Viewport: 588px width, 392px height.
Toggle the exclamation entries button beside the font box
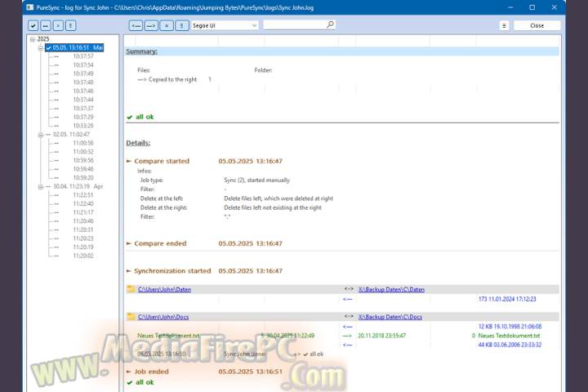pos(182,25)
